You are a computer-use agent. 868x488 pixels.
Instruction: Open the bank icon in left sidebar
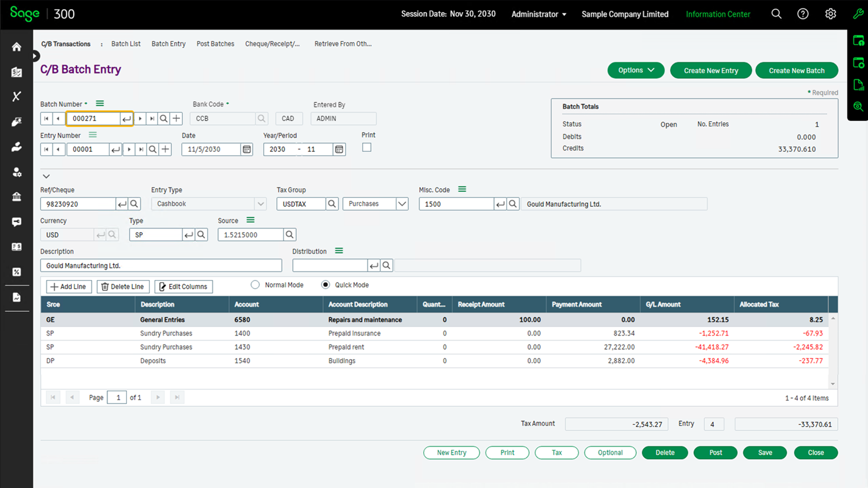point(17,197)
